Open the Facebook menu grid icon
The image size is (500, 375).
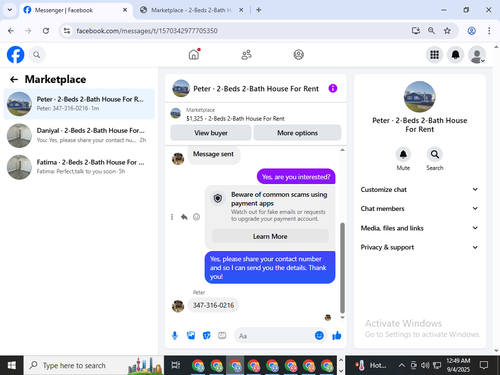click(x=434, y=55)
